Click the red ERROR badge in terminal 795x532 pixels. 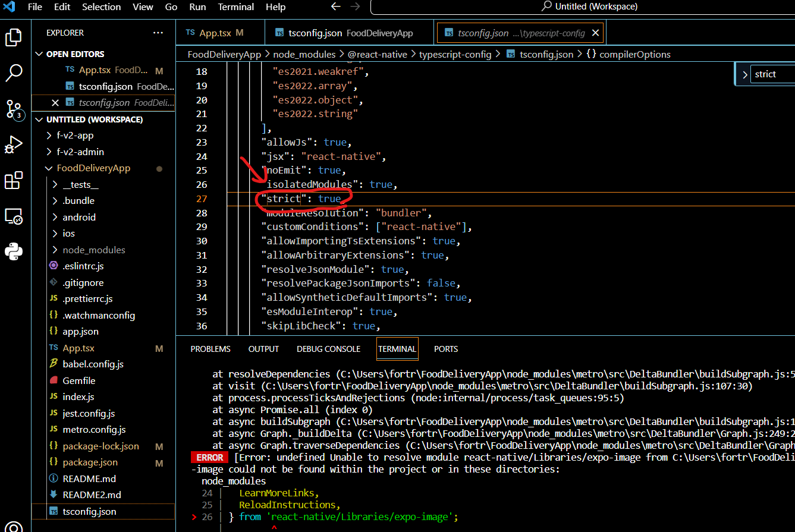coord(210,458)
